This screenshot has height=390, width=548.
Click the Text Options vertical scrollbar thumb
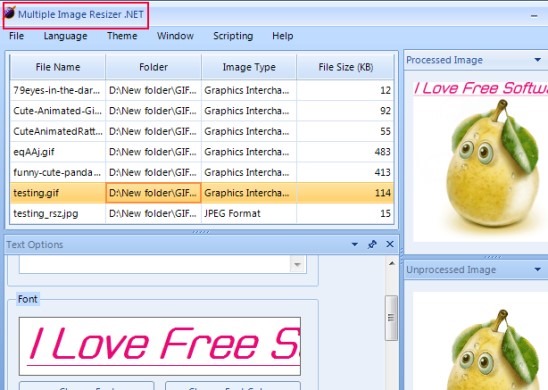[391, 318]
